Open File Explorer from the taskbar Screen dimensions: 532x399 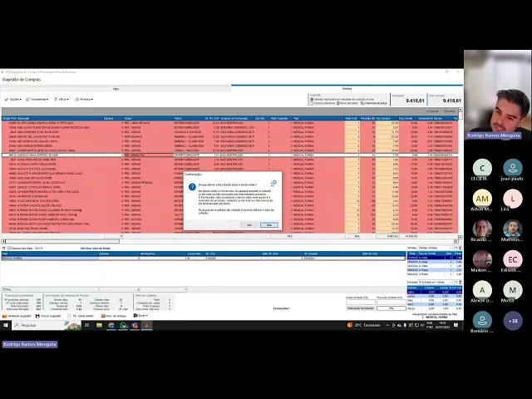(x=99, y=325)
